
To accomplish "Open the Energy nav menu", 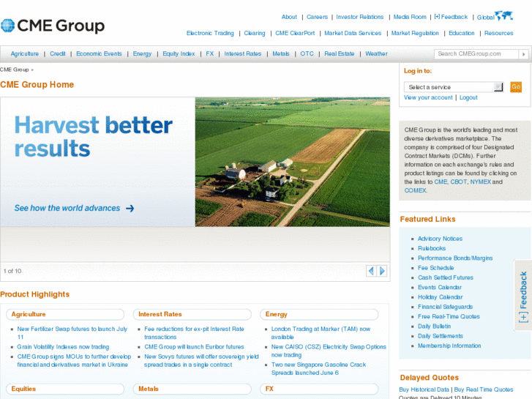I will click(142, 53).
